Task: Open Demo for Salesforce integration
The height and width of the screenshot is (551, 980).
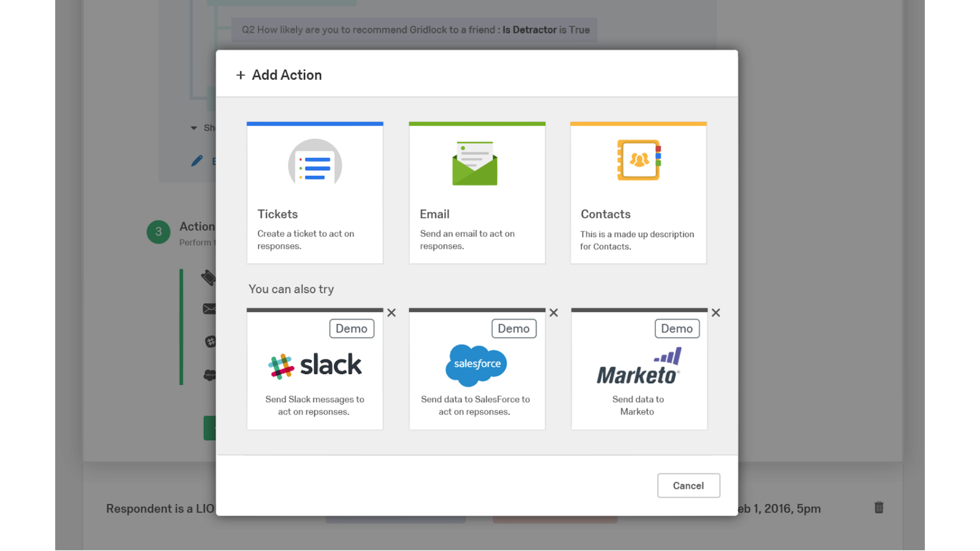Action: 514,329
